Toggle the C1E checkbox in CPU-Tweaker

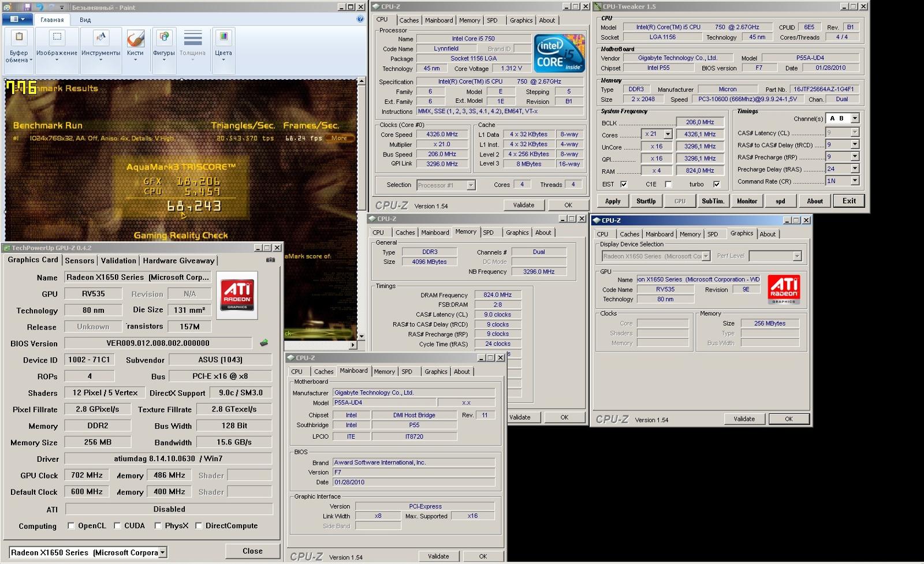(668, 184)
